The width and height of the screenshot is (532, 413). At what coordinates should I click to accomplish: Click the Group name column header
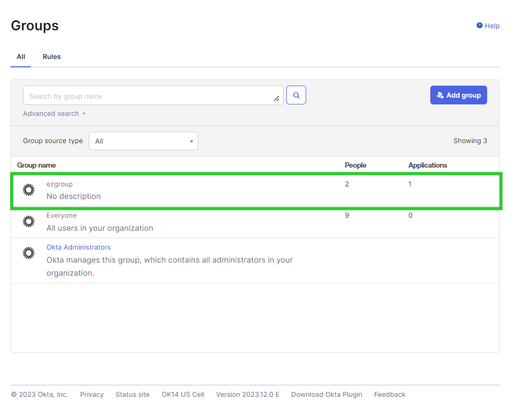(x=37, y=166)
